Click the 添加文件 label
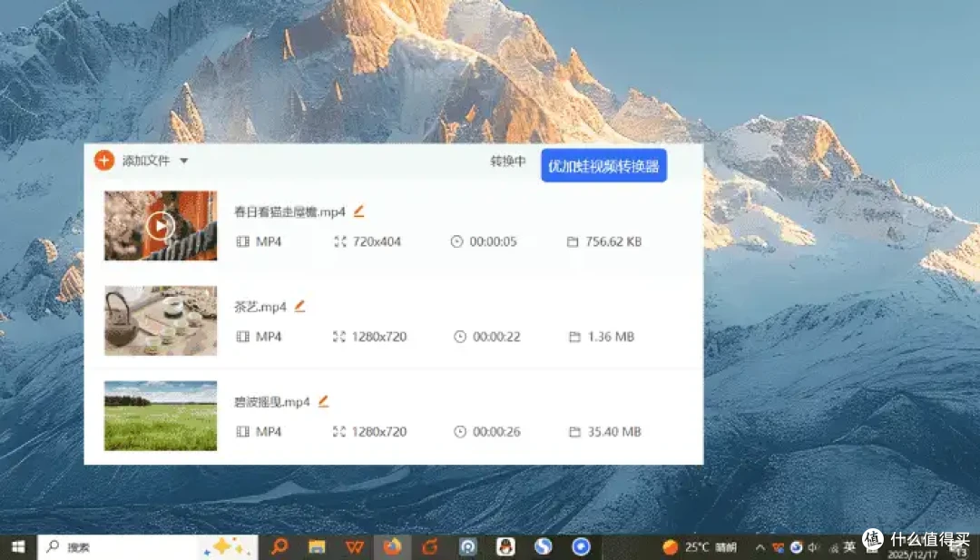980x560 pixels. [145, 161]
